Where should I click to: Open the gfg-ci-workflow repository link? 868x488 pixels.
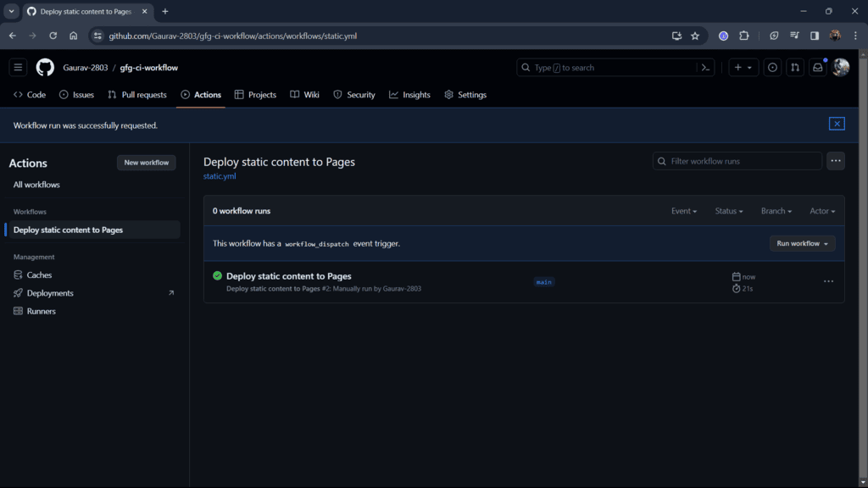click(149, 68)
